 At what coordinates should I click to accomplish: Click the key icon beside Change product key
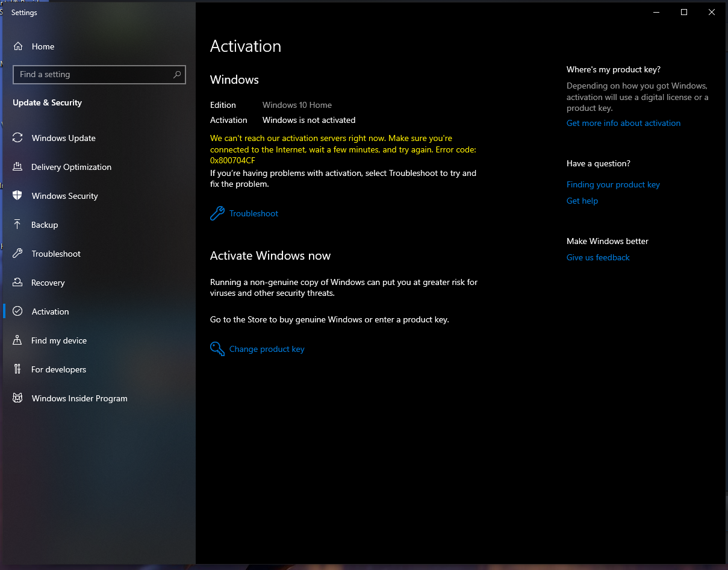coord(217,349)
